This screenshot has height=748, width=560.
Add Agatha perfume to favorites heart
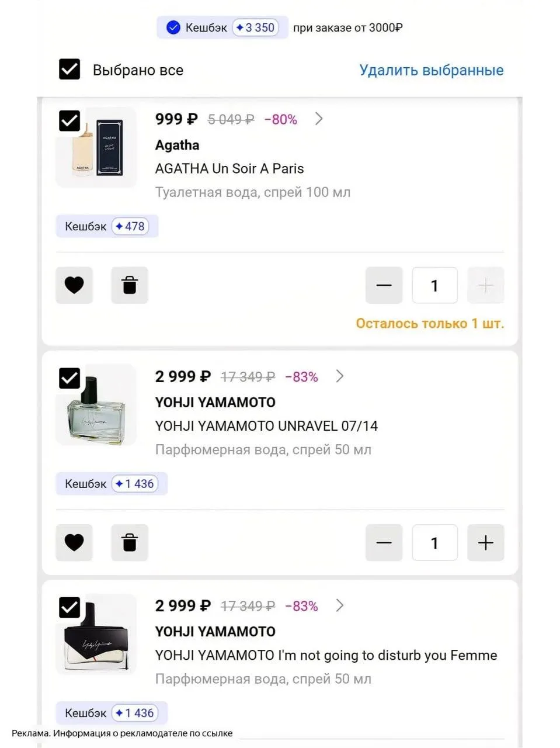click(x=74, y=285)
